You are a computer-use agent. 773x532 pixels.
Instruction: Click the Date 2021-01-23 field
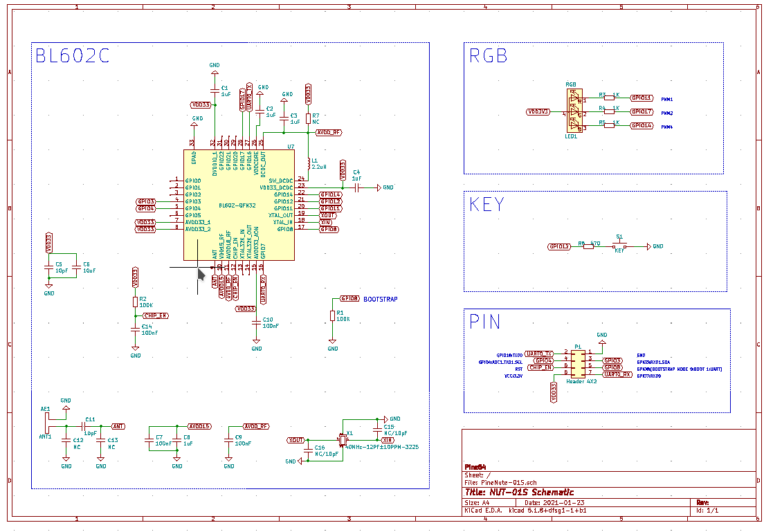tap(554, 502)
